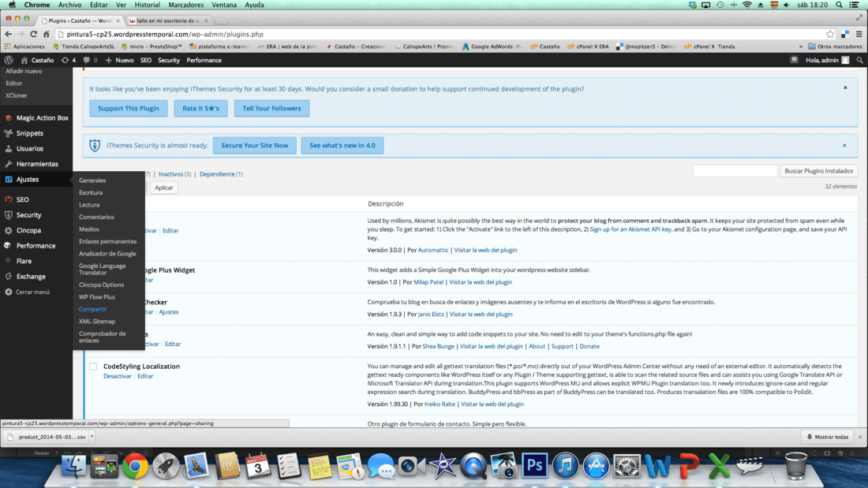Open Donate link for Code Snippets
The image size is (868, 488).
(x=589, y=346)
